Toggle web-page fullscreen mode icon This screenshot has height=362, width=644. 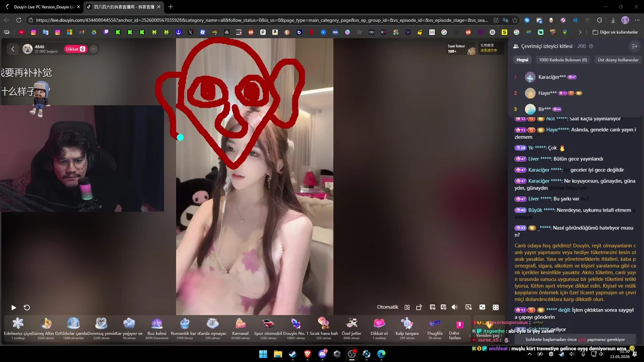[x=482, y=307]
